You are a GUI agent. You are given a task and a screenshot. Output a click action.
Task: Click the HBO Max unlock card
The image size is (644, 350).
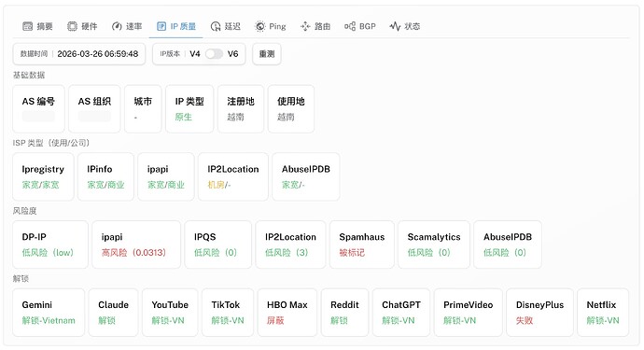click(287, 313)
